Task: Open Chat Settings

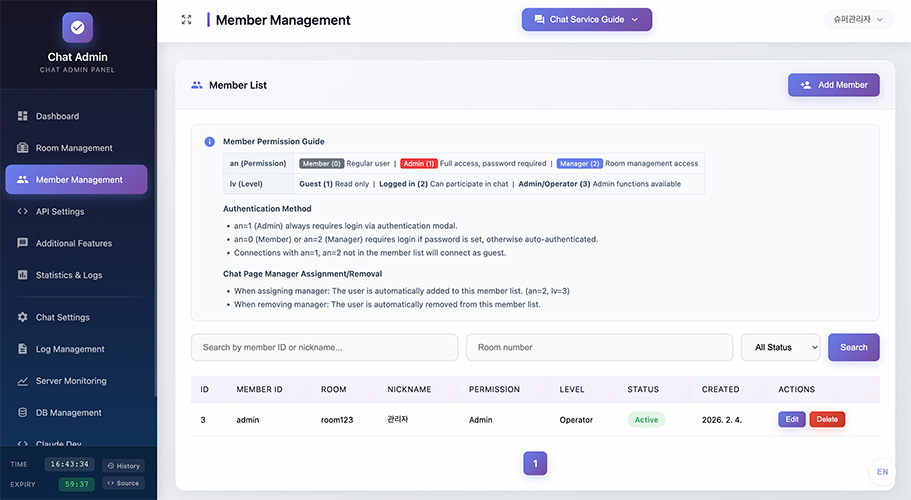Action: [x=76, y=317]
